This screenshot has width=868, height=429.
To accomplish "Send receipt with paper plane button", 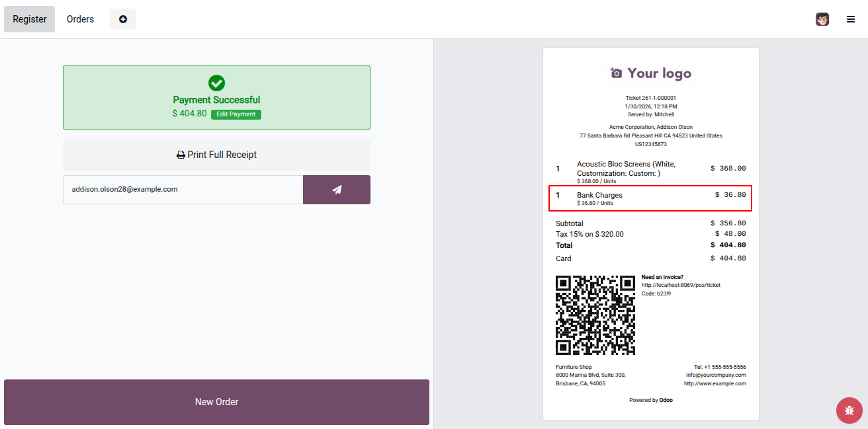I will (x=337, y=190).
